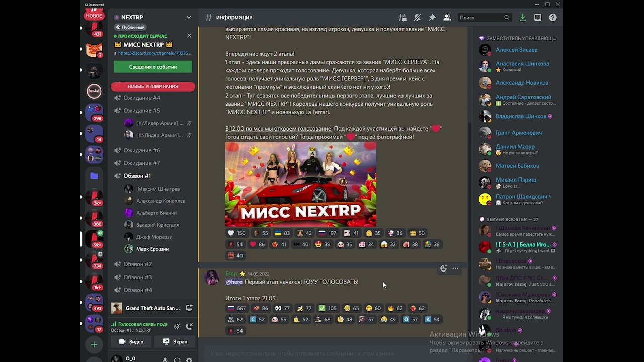Select voice channel Обзвон #1

coord(153,176)
